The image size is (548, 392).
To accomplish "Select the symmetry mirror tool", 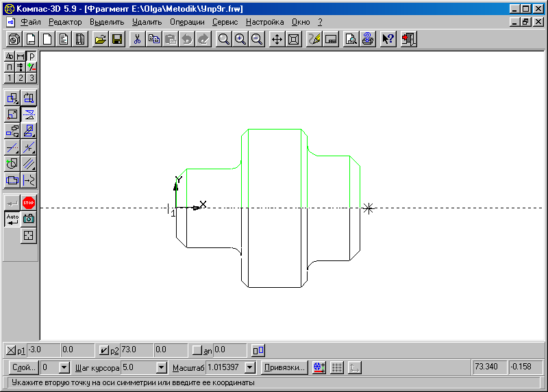I will click(x=29, y=114).
